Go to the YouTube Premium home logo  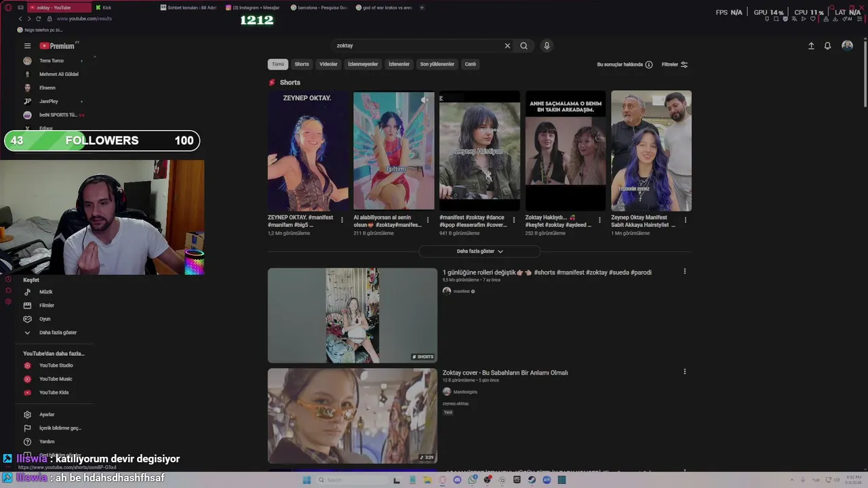coord(58,46)
